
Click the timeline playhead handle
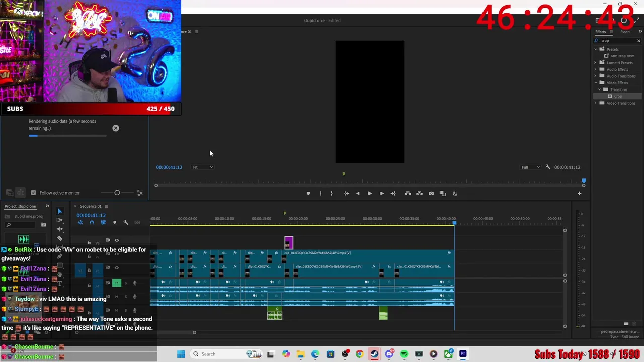(x=454, y=223)
